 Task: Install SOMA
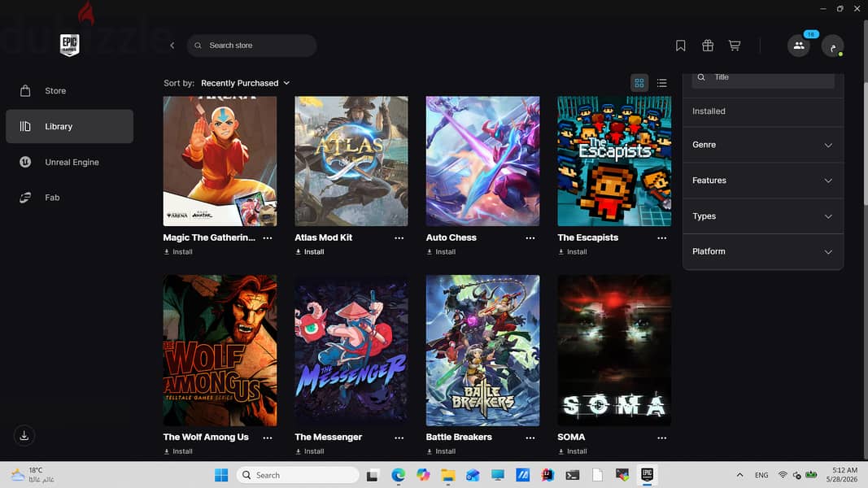[573, 451]
